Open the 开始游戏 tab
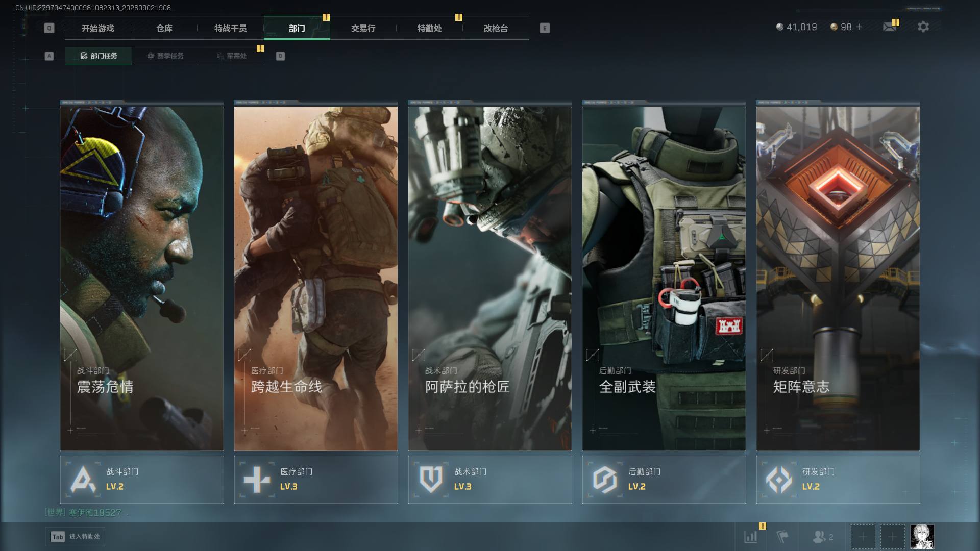980x551 pixels. [98, 29]
